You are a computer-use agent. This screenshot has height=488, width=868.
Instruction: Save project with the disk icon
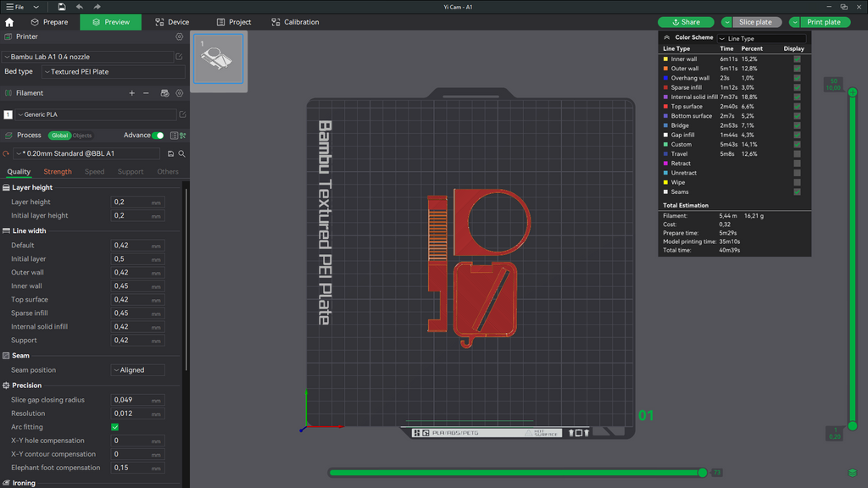coord(61,7)
